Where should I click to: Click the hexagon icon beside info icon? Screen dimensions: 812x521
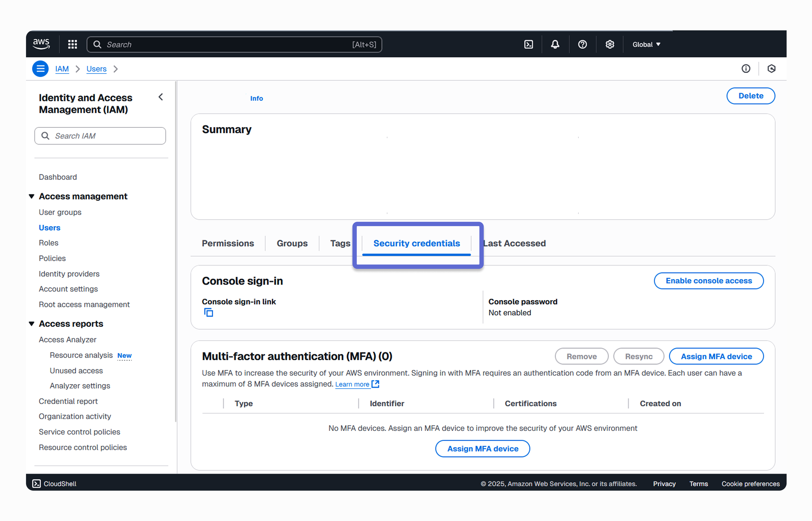(x=771, y=69)
